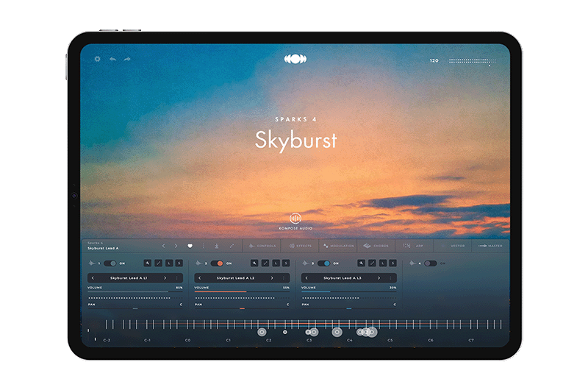This screenshot has height=390, width=588.
Task: Go to next sound after Skyburst Lead A L1
Action: click(165, 277)
